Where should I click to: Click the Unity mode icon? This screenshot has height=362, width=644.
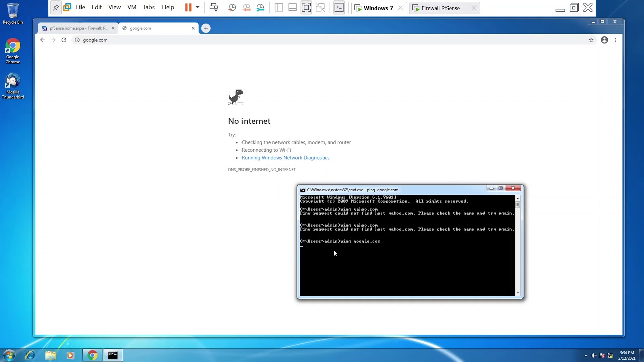pos(320,8)
